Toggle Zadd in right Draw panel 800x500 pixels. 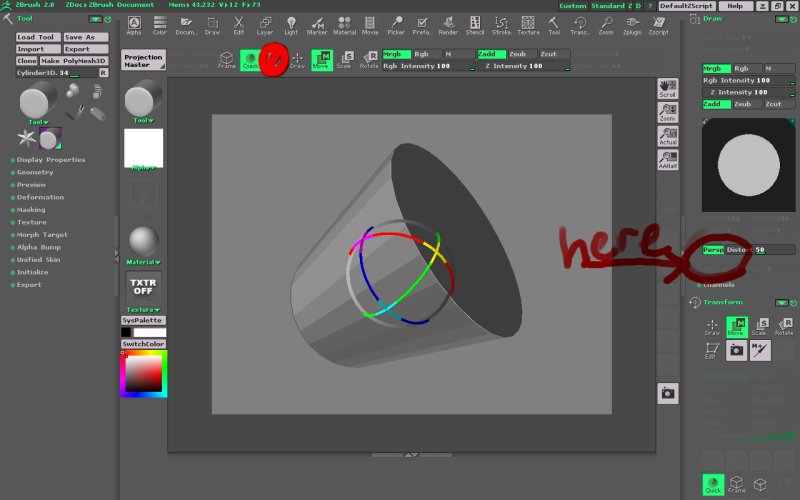[x=717, y=104]
